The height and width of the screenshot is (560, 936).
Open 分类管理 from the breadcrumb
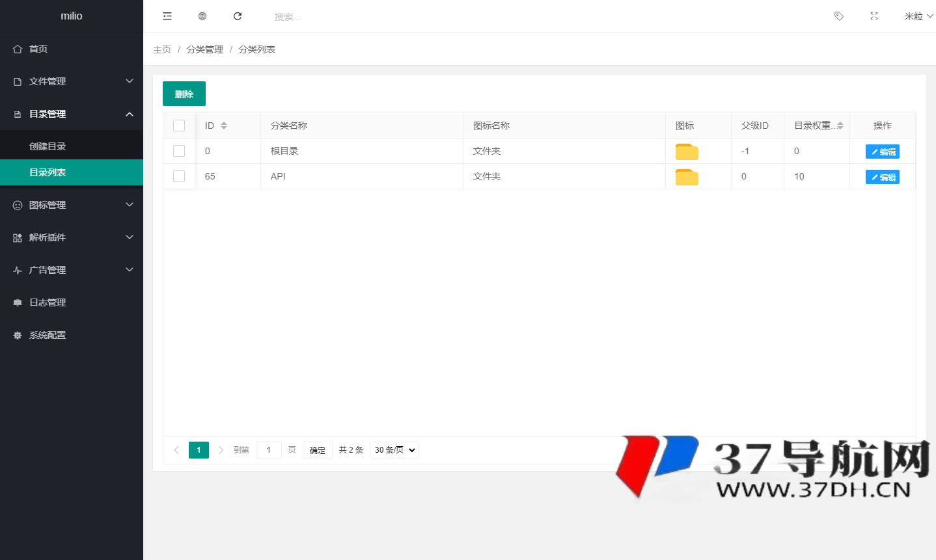204,49
